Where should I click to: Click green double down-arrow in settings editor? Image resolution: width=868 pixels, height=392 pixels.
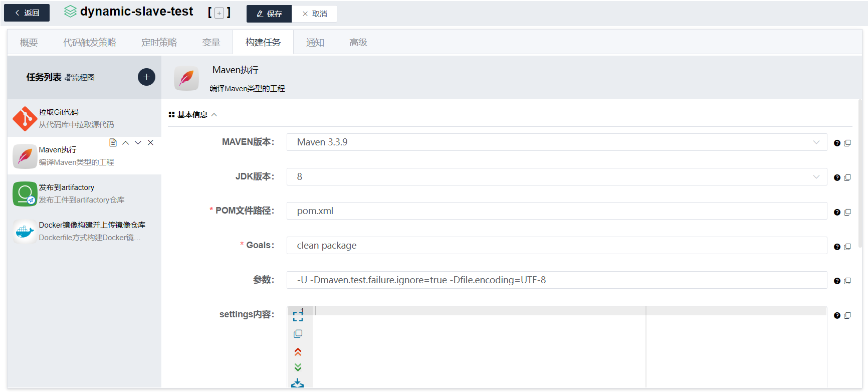click(x=298, y=367)
